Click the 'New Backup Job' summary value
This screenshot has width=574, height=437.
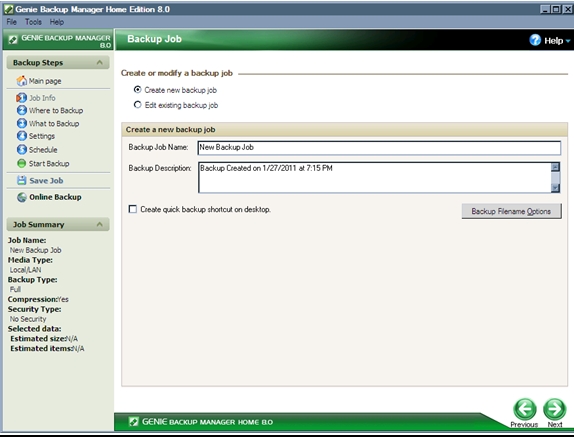click(36, 250)
